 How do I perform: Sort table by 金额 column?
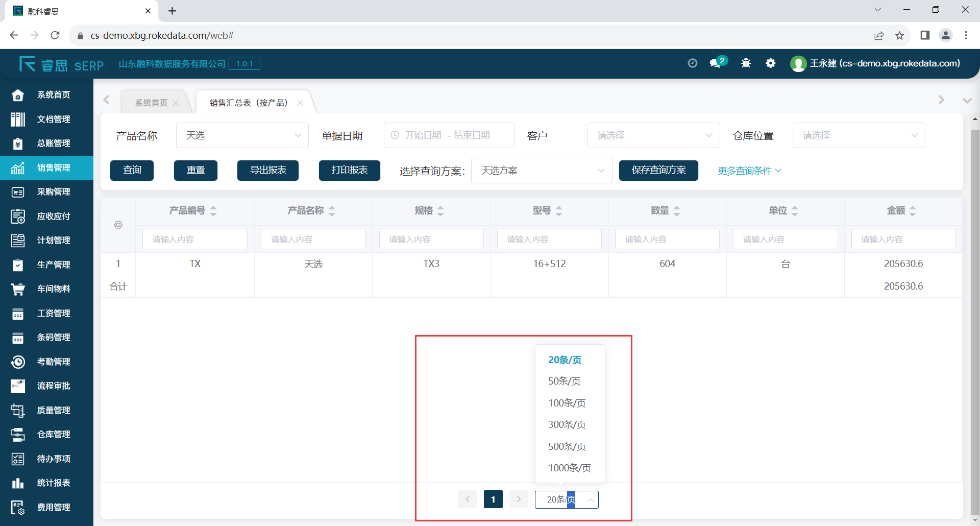[913, 211]
